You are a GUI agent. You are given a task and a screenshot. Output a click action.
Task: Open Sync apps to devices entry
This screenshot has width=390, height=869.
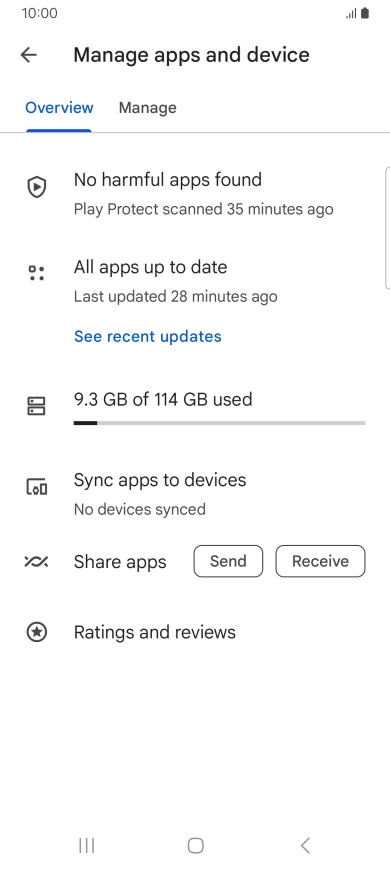195,494
